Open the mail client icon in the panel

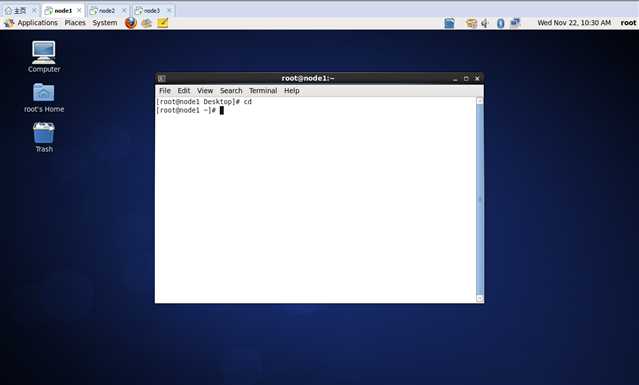[147, 23]
